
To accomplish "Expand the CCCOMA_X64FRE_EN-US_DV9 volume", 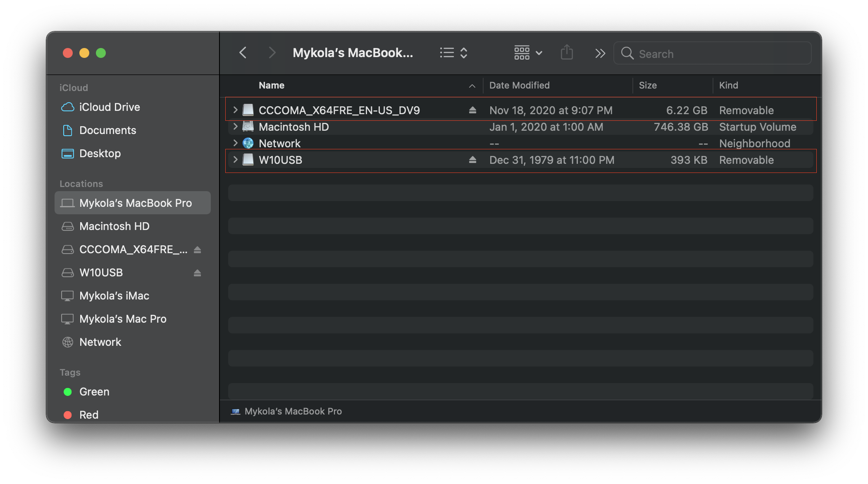I will (234, 109).
